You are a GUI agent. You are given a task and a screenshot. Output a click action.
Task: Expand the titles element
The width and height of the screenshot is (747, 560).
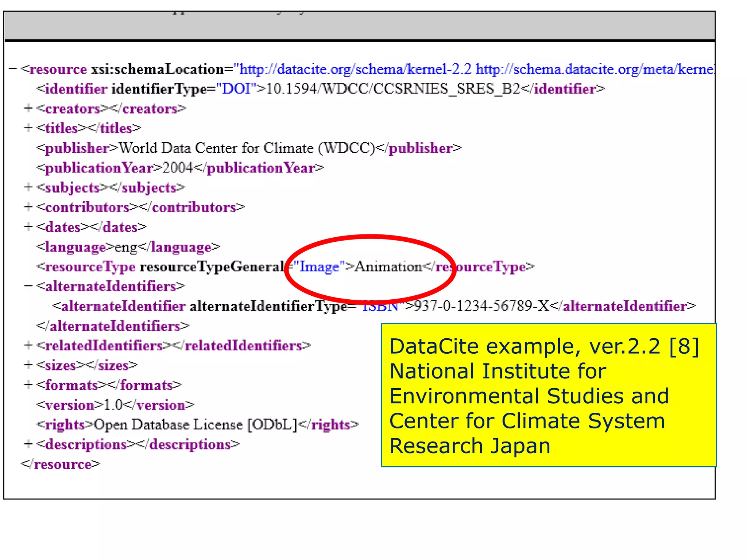pos(28,128)
